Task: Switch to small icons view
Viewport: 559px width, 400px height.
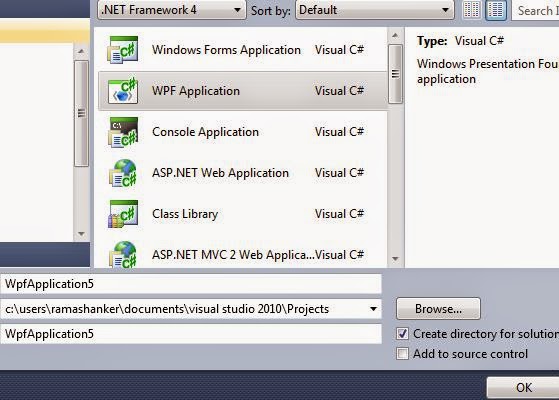Action: (471, 10)
